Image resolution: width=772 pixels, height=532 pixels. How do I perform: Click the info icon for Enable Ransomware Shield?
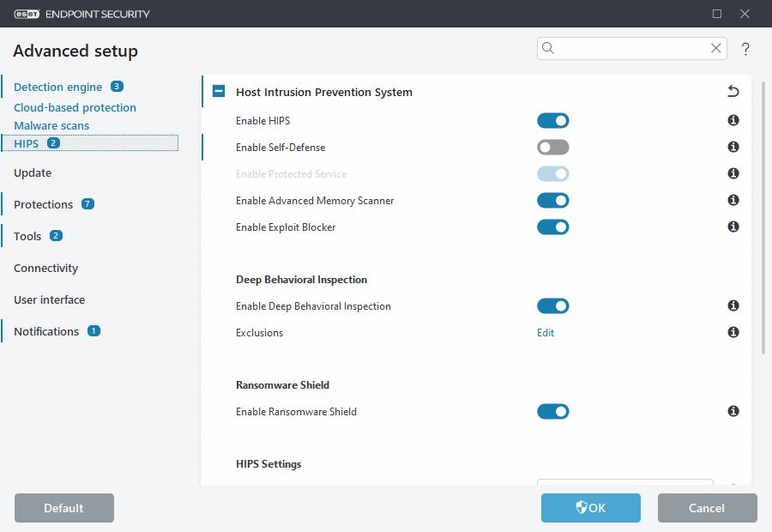733,411
